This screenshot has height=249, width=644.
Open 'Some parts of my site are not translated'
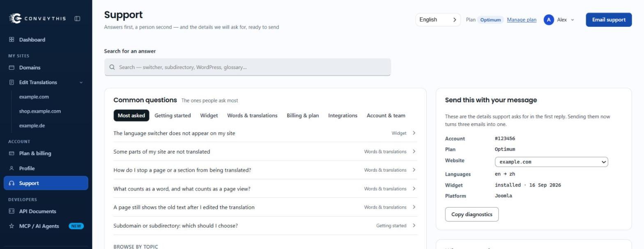265,152
